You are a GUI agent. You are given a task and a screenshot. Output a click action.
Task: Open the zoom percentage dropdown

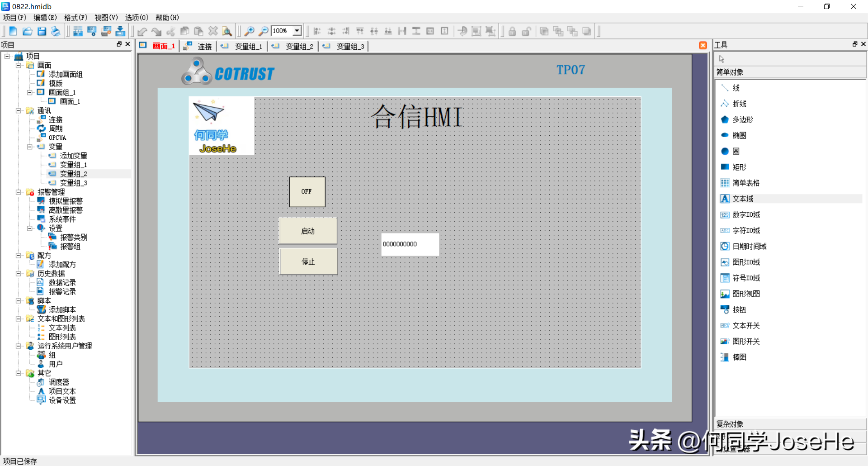pyautogui.click(x=297, y=31)
